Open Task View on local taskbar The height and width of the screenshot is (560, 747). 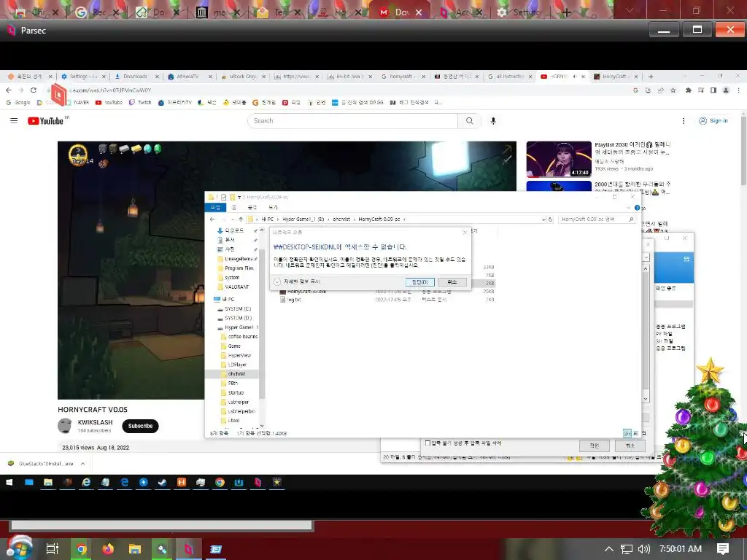[x=53, y=549]
